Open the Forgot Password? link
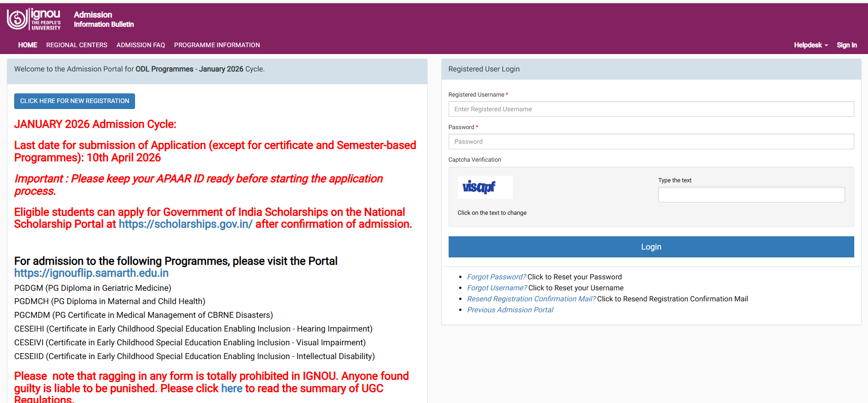This screenshot has width=868, height=403. 497,277
